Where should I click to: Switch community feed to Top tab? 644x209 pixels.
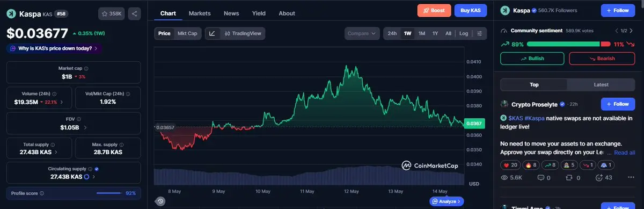[x=534, y=84]
